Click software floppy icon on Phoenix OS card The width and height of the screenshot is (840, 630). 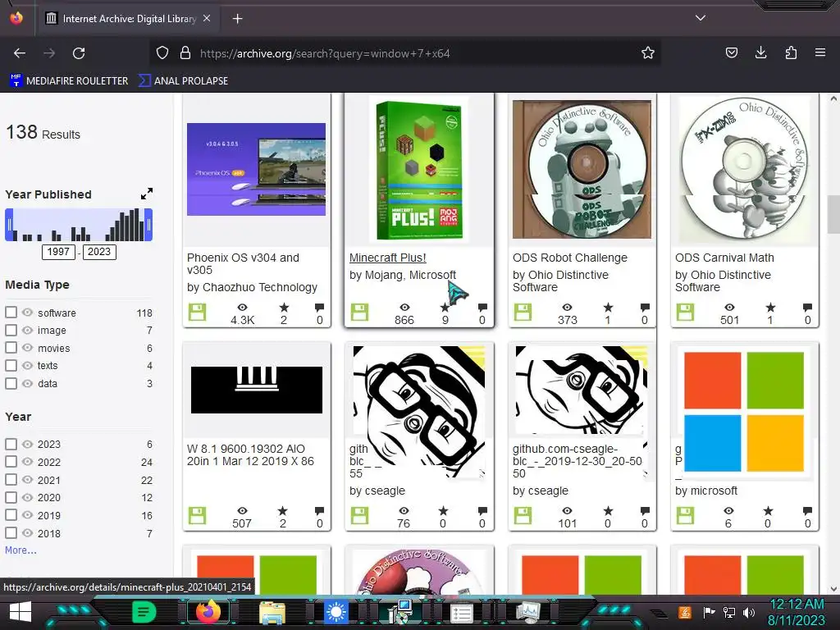(x=197, y=313)
